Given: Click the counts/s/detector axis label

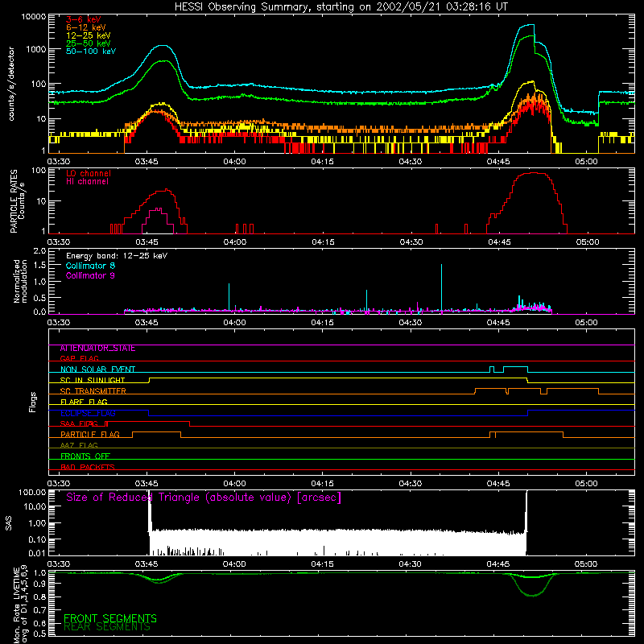Looking at the screenshot, I should pos(11,84).
